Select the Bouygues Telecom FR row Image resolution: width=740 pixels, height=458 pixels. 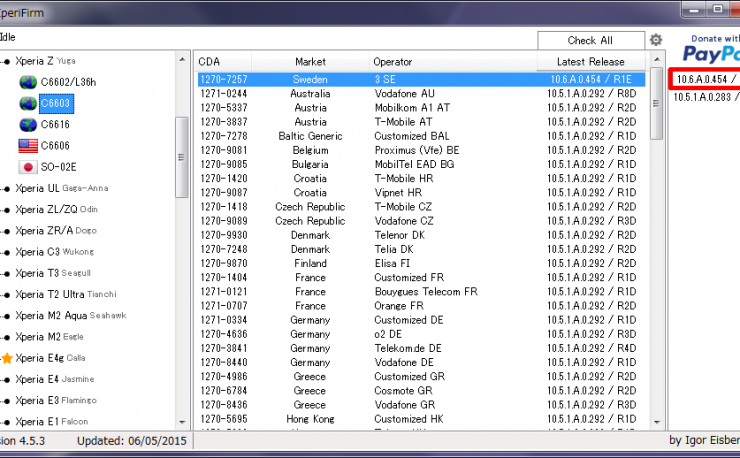[x=421, y=292]
